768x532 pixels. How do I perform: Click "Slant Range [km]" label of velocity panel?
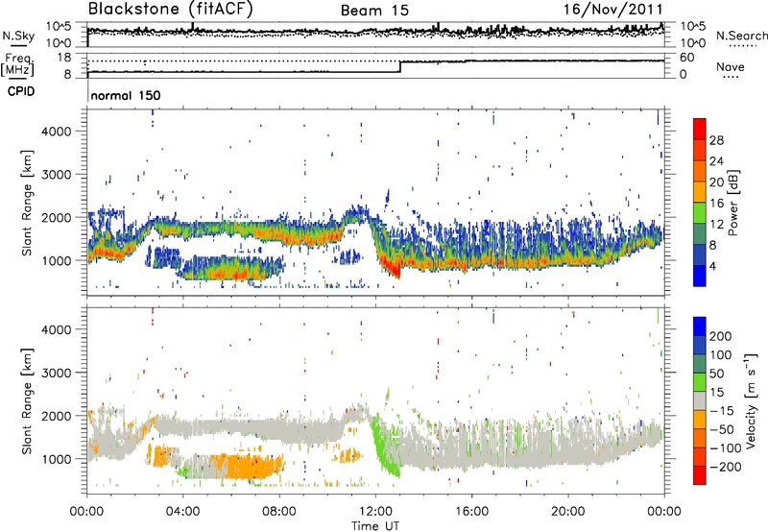point(27,400)
